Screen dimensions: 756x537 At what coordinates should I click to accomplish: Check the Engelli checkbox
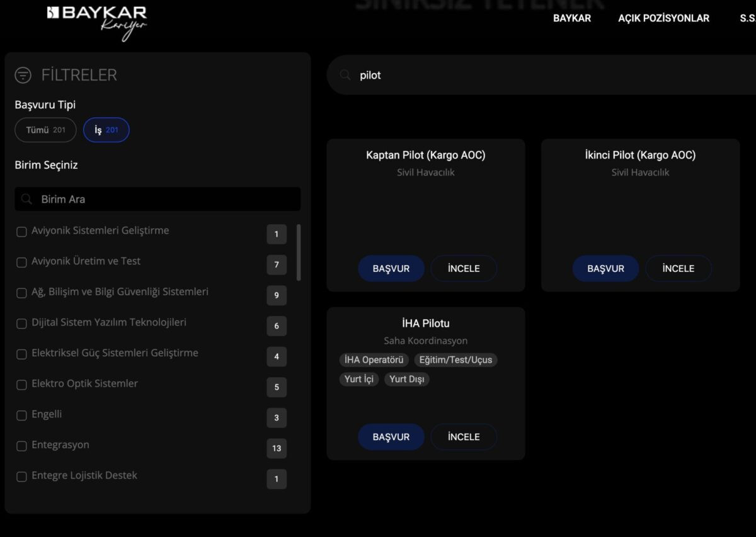pyautogui.click(x=21, y=415)
